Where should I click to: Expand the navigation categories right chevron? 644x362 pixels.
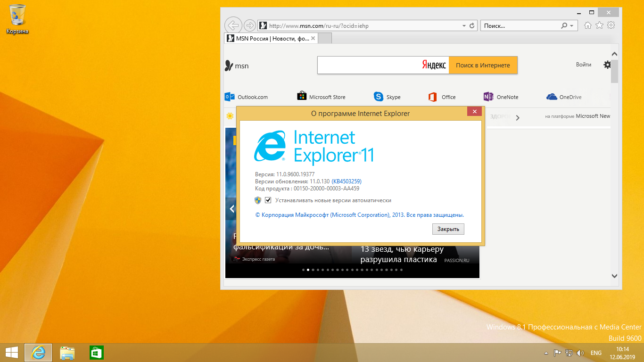518,118
